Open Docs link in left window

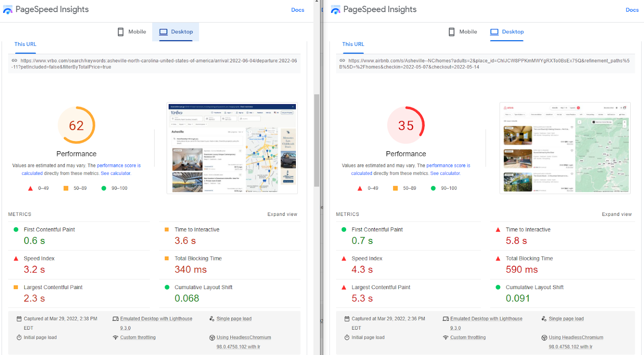pyautogui.click(x=297, y=10)
